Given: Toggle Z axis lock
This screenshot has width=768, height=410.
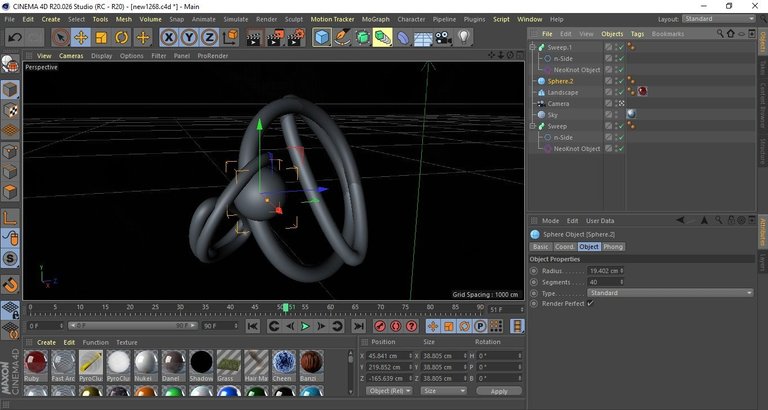Looking at the screenshot, I should pos(210,38).
